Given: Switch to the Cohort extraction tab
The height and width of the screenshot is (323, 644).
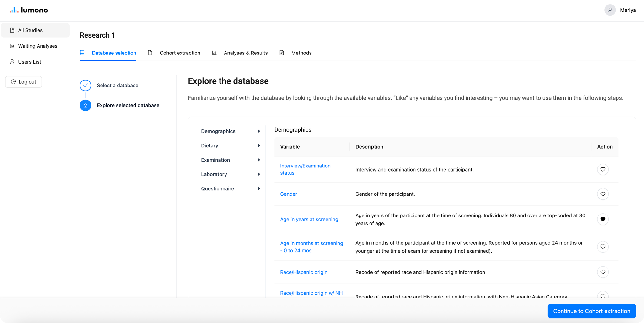Looking at the screenshot, I should (180, 53).
